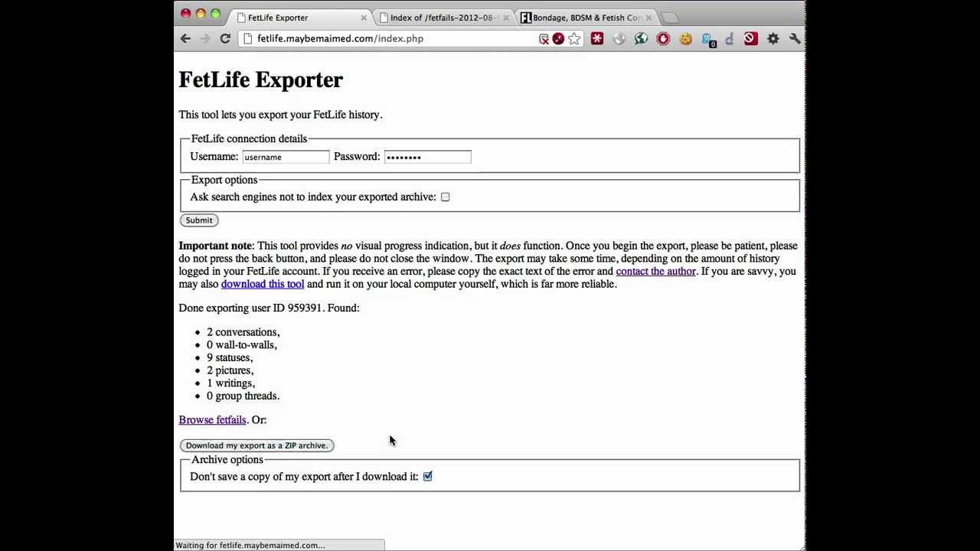Open the gray globe extension

(619, 38)
